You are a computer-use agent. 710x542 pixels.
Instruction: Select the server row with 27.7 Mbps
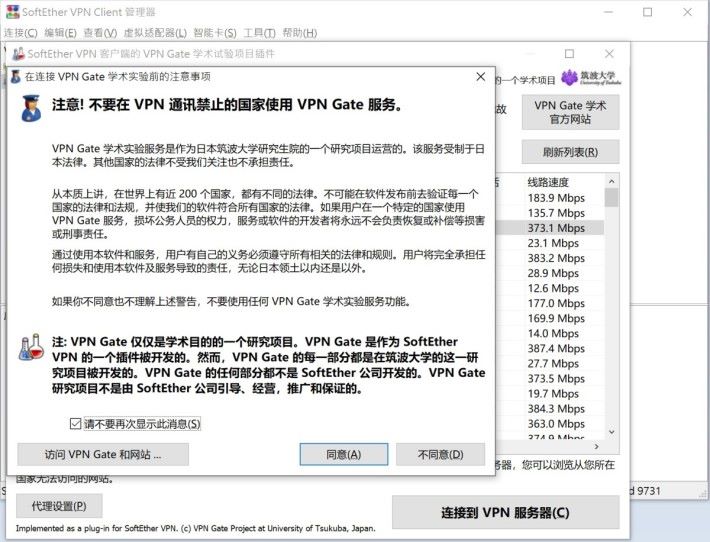point(549,364)
